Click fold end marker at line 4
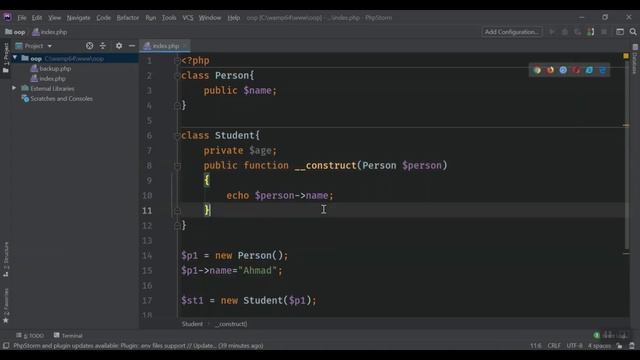The width and height of the screenshot is (640, 360). click(x=177, y=106)
